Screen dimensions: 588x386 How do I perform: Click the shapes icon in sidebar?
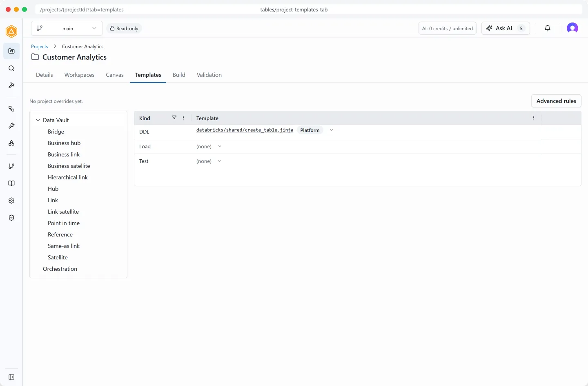click(x=11, y=143)
